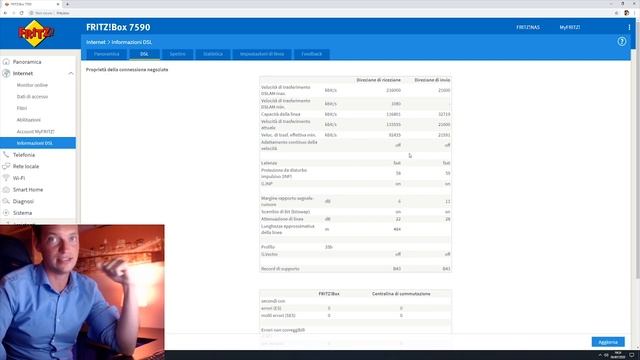Open the Statistica tab
This screenshot has width=640, height=360.
click(213, 54)
